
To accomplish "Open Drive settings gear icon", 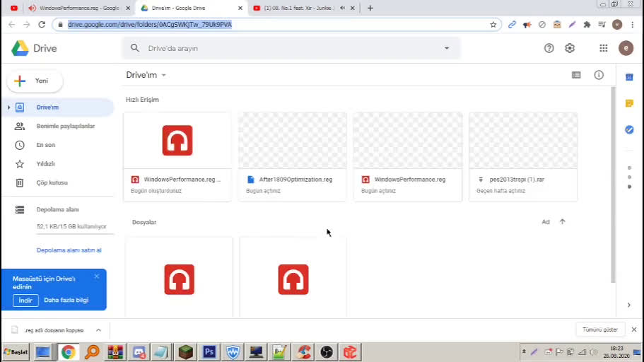I will coord(570,48).
